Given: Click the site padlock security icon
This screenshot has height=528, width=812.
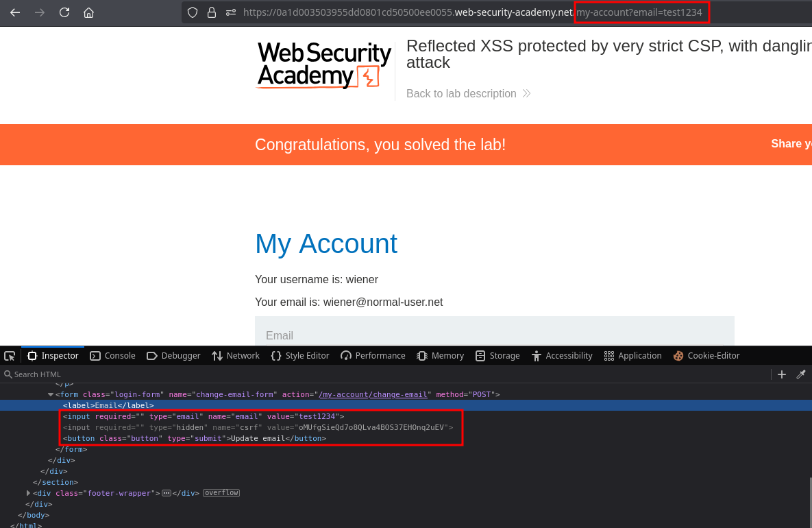Looking at the screenshot, I should (x=211, y=12).
